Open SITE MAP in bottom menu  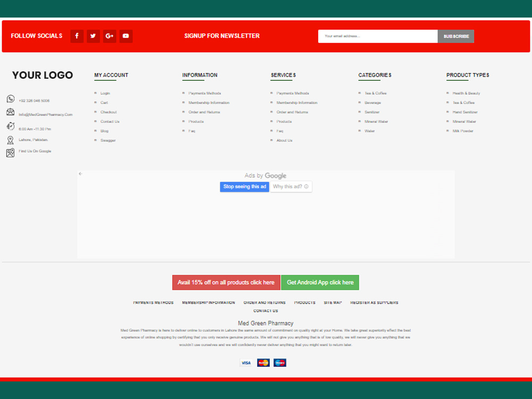pyautogui.click(x=333, y=303)
